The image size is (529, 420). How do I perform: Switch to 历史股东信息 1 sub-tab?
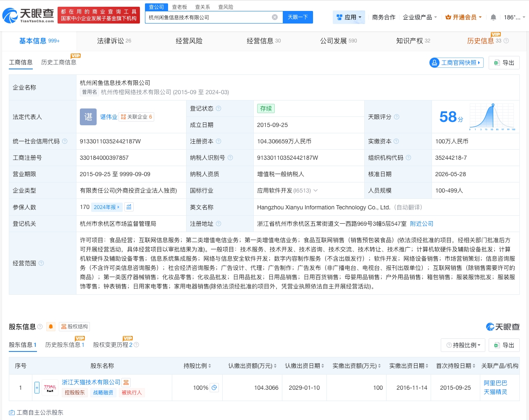pyautogui.click(x=65, y=345)
